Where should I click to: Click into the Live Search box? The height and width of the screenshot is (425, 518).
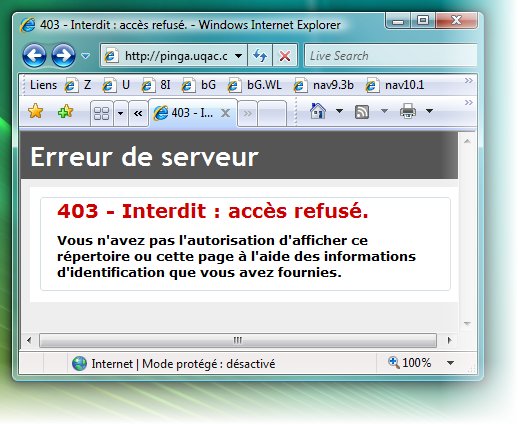390,56
